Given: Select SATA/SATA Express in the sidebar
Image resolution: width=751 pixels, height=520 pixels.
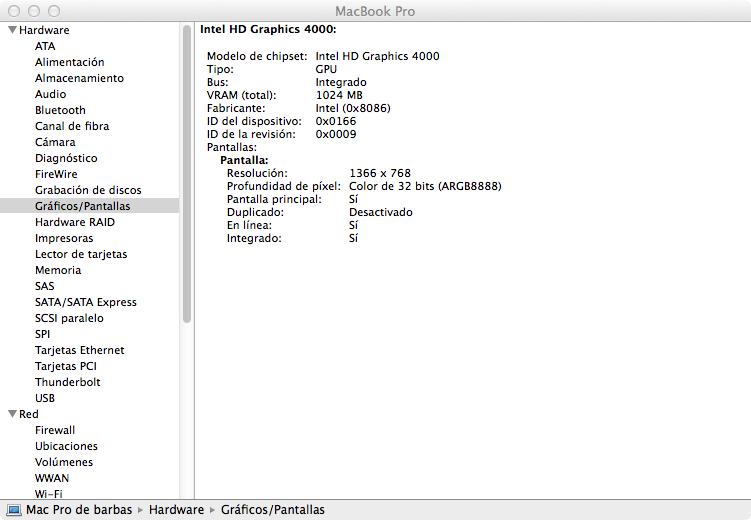Looking at the screenshot, I should click(x=86, y=302).
